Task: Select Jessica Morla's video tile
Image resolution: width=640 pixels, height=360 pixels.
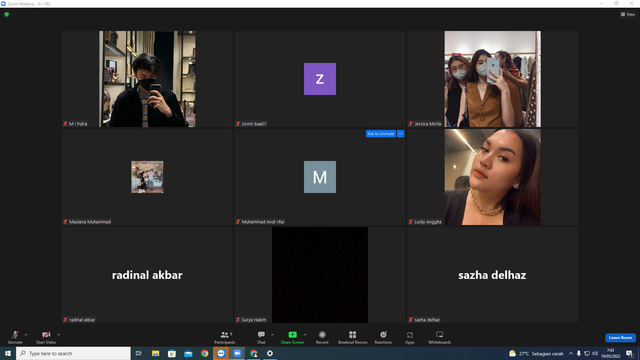Action: [x=492, y=79]
